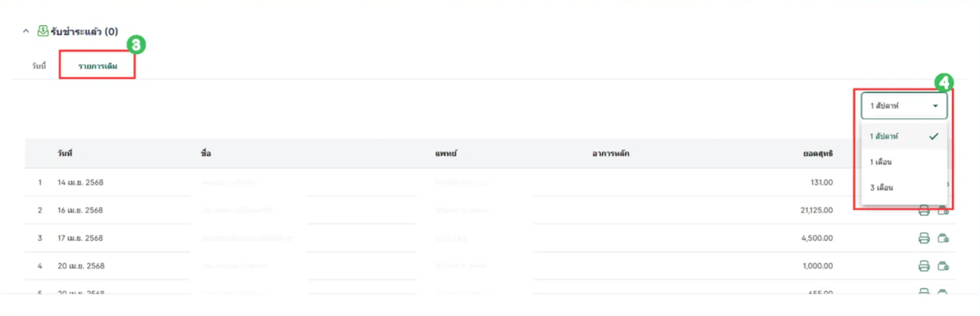Screen dimensions: 980x316
Task: Click the ยอดสุทธิ column header
Action: click(x=818, y=153)
